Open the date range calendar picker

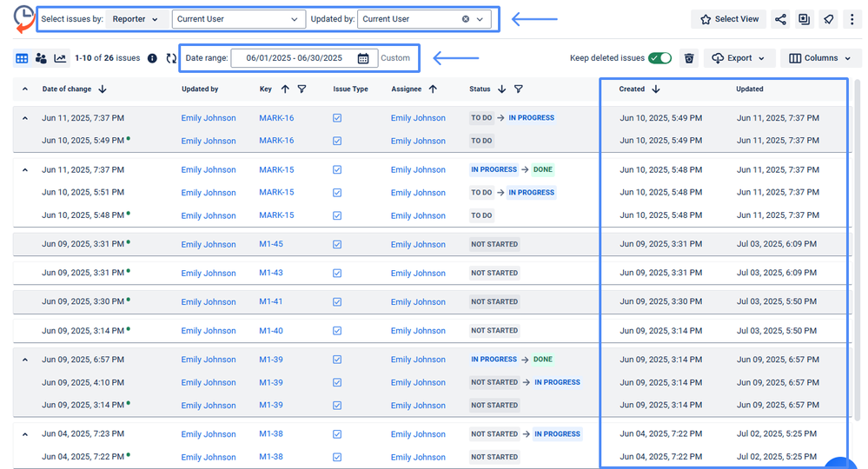(x=363, y=58)
